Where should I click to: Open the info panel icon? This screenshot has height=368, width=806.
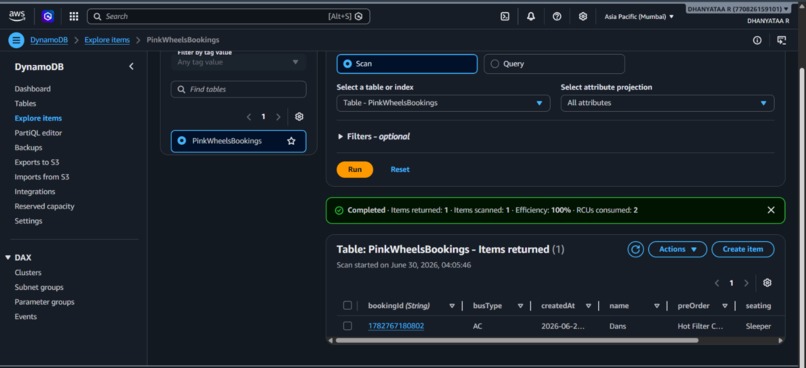[x=757, y=40]
